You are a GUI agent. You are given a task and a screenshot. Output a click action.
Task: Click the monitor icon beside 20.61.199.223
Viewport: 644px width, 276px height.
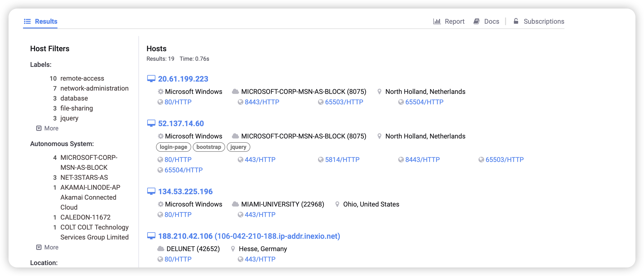pyautogui.click(x=151, y=79)
